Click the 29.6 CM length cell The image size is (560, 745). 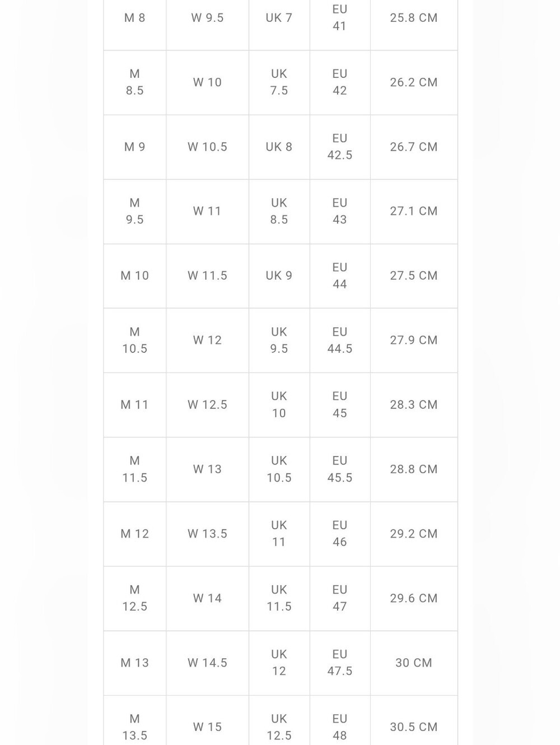click(x=414, y=598)
